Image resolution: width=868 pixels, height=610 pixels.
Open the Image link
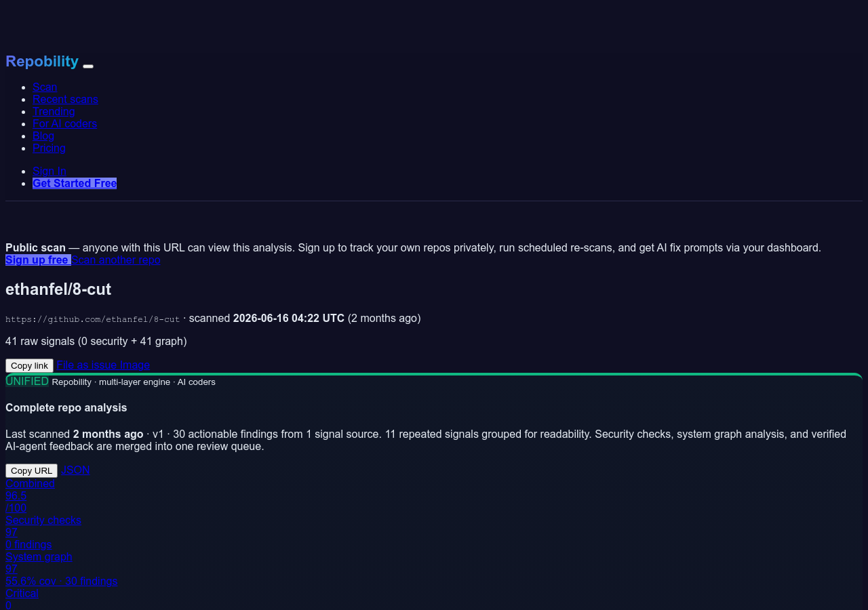135,365
